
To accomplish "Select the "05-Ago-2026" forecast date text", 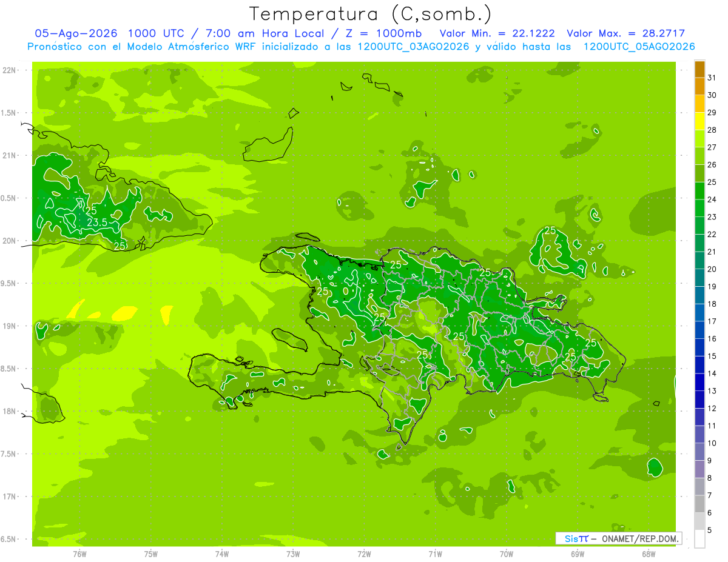I will pyautogui.click(x=76, y=33).
